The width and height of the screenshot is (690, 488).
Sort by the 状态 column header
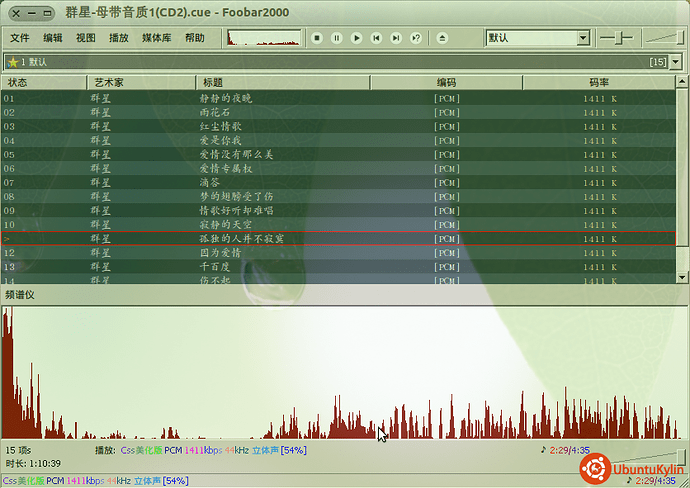pos(44,83)
